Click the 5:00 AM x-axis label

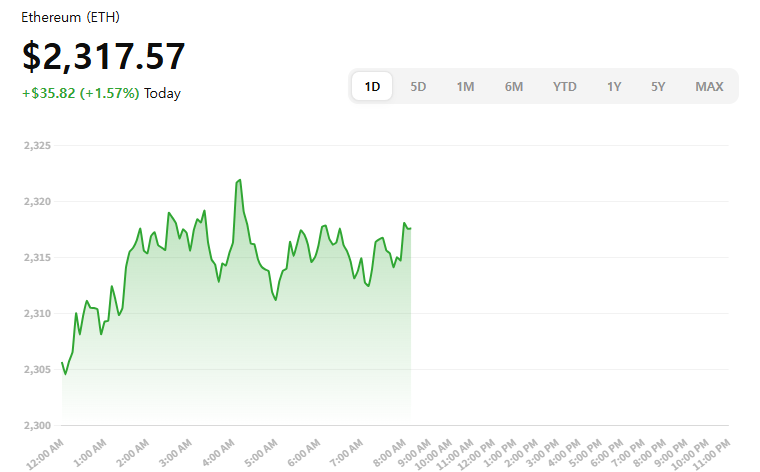(x=261, y=453)
